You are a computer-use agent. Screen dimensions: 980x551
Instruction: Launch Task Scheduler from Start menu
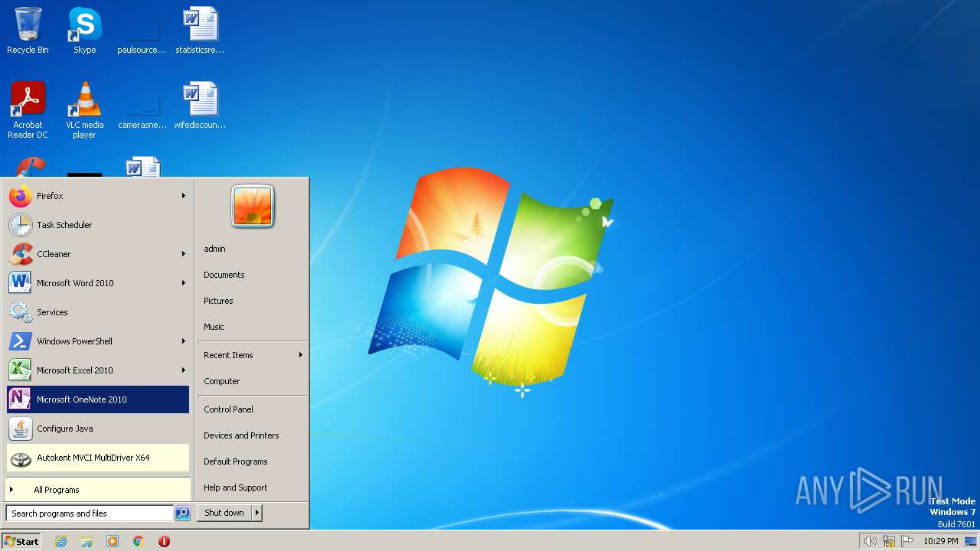[98, 225]
